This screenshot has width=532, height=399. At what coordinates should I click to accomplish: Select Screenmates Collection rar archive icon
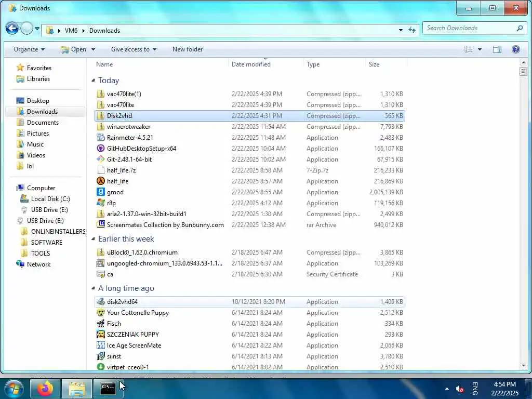(100, 224)
